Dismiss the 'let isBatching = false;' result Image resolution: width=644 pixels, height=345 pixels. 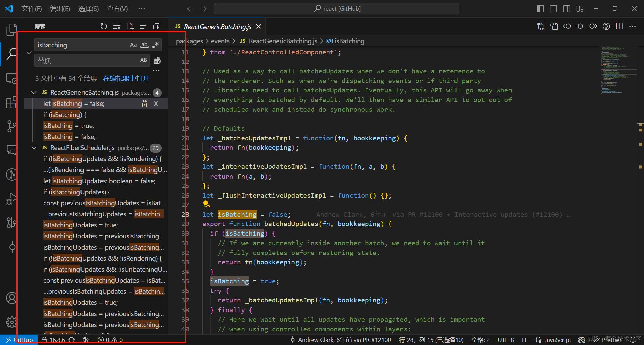156,103
